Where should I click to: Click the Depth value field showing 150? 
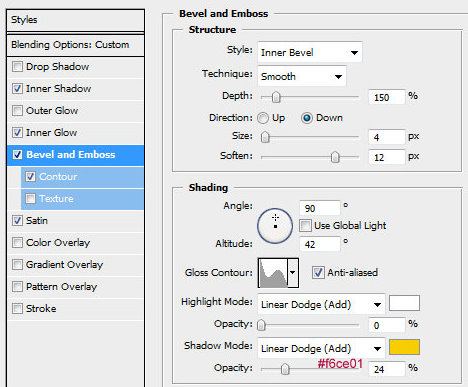click(387, 97)
